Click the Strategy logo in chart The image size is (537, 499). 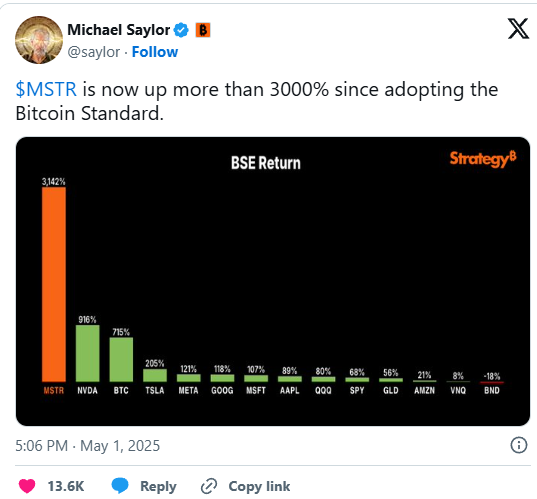[x=483, y=159]
